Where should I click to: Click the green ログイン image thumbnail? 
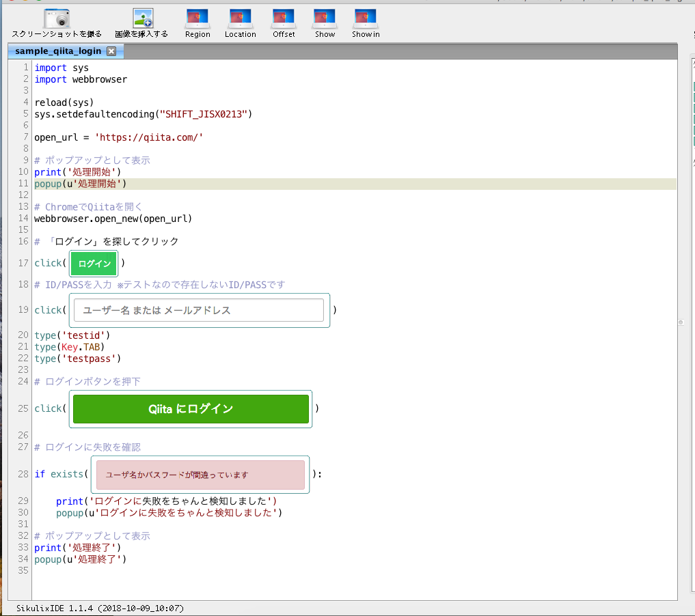coord(94,264)
